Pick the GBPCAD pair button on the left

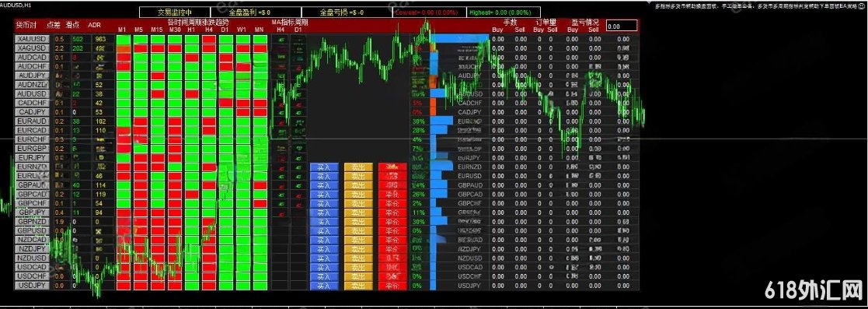coord(32,195)
